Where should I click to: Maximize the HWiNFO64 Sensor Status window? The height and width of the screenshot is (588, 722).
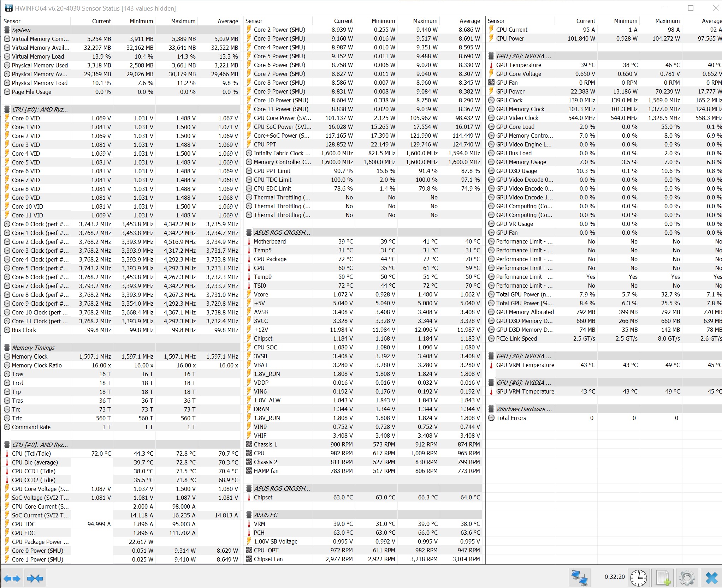coord(691,8)
